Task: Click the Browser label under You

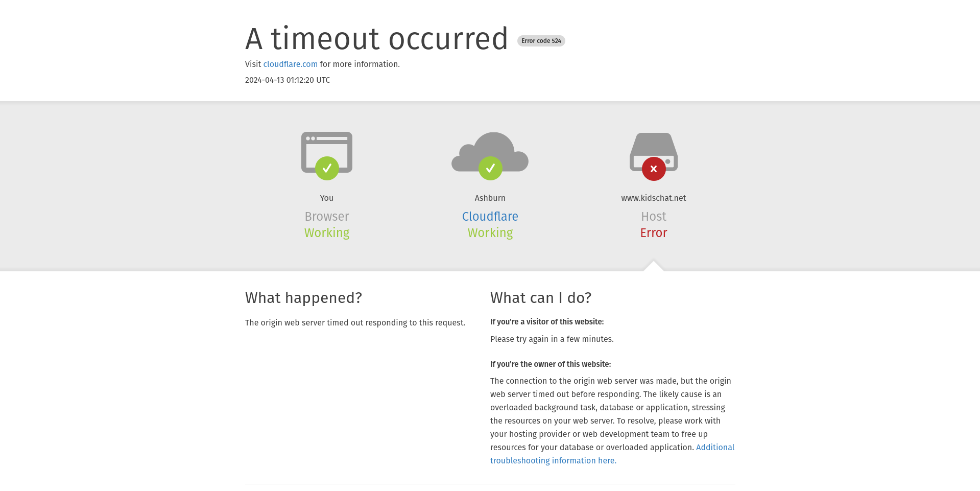Action: [x=327, y=217]
